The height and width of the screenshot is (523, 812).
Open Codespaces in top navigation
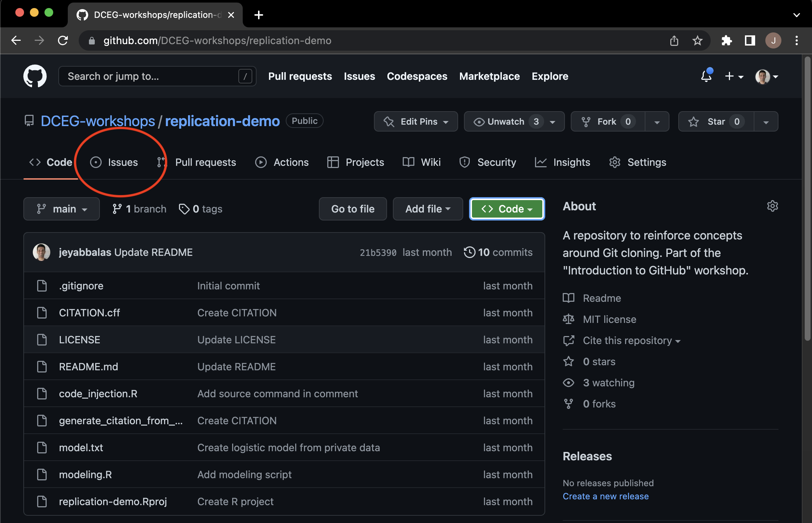pyautogui.click(x=417, y=76)
